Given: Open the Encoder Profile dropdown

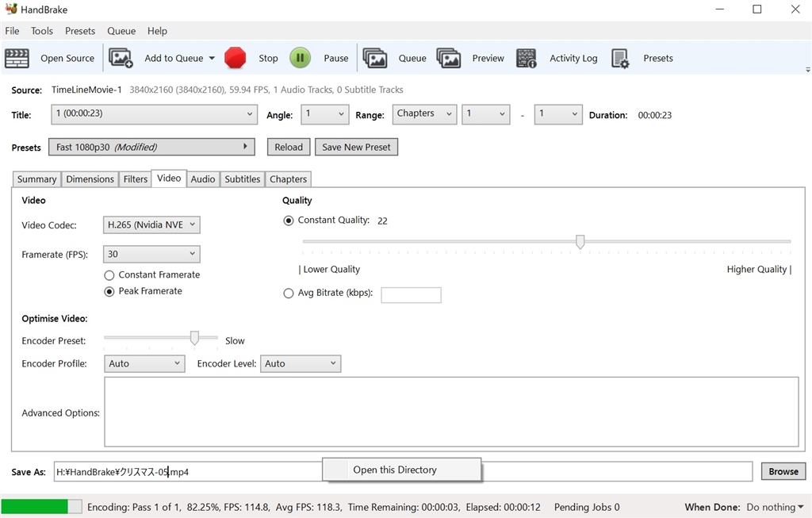Looking at the screenshot, I should click(x=144, y=363).
